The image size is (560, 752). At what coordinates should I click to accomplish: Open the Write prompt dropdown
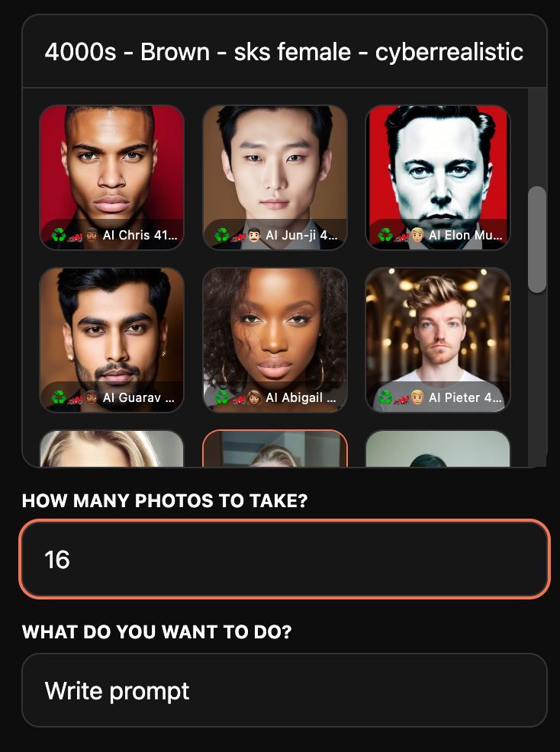click(x=284, y=690)
